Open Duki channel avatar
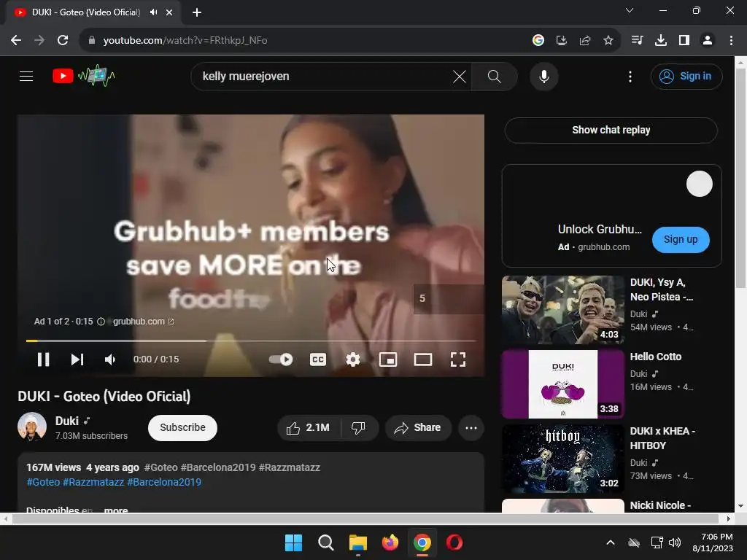The width and height of the screenshot is (747, 560). 32,427
